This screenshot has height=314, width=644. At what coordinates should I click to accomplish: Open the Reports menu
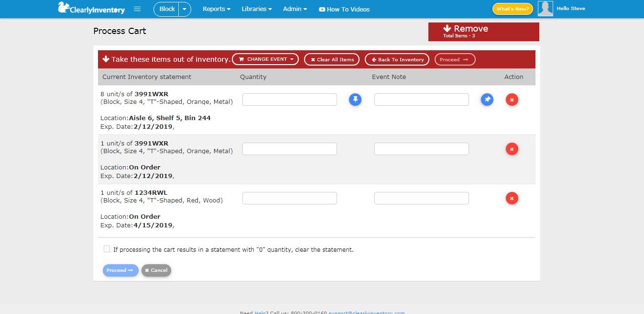[217, 9]
